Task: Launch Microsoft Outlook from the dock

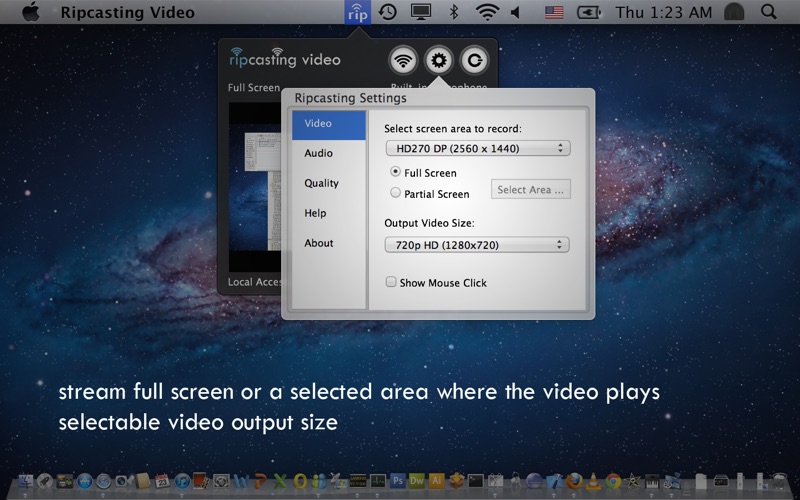Action: coord(300,481)
